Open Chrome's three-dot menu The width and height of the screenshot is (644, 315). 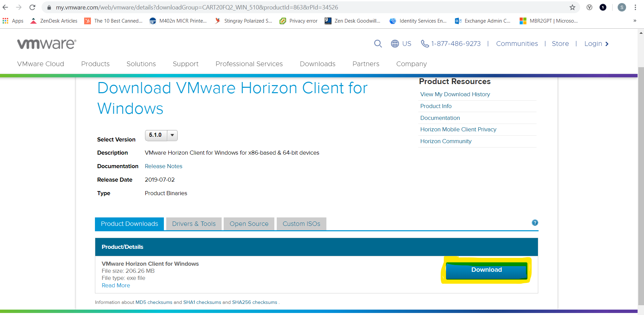[636, 7]
